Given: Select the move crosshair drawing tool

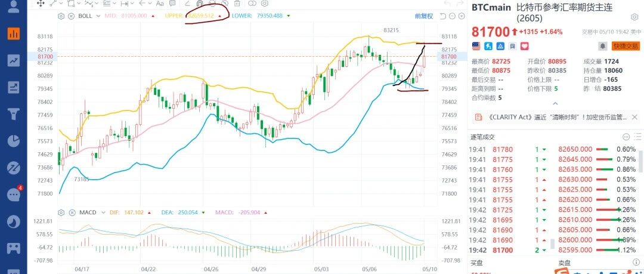Looking at the screenshot, I should (41, 4).
